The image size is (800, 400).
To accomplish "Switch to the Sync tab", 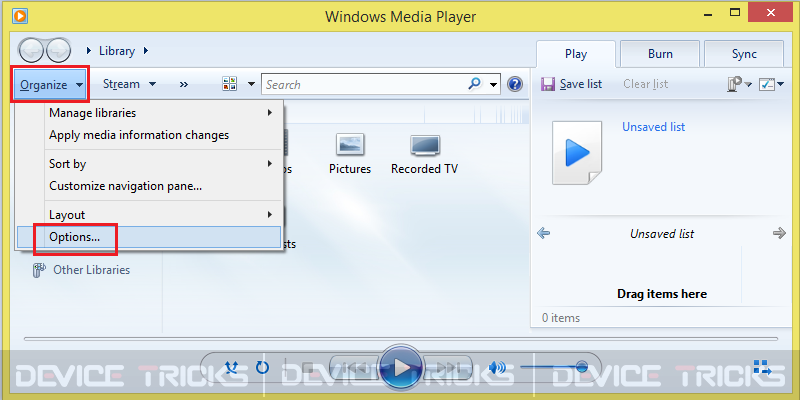I will [744, 54].
